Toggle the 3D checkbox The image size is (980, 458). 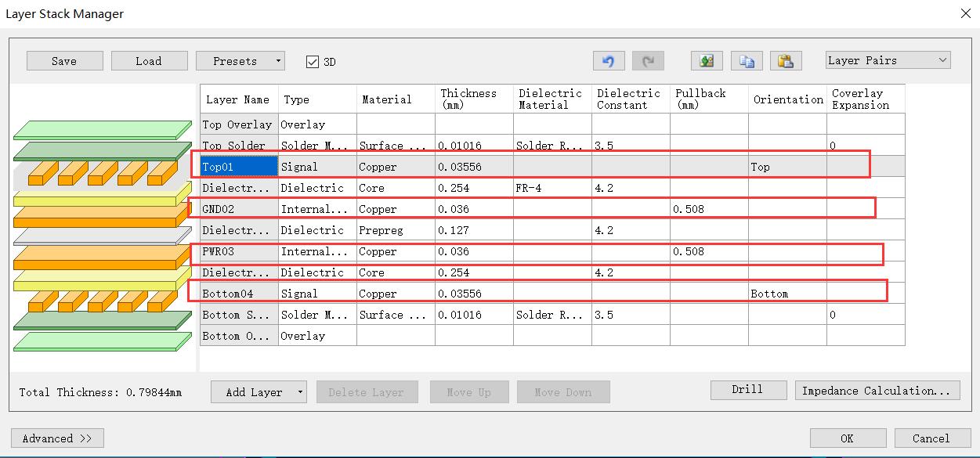pyautogui.click(x=313, y=62)
